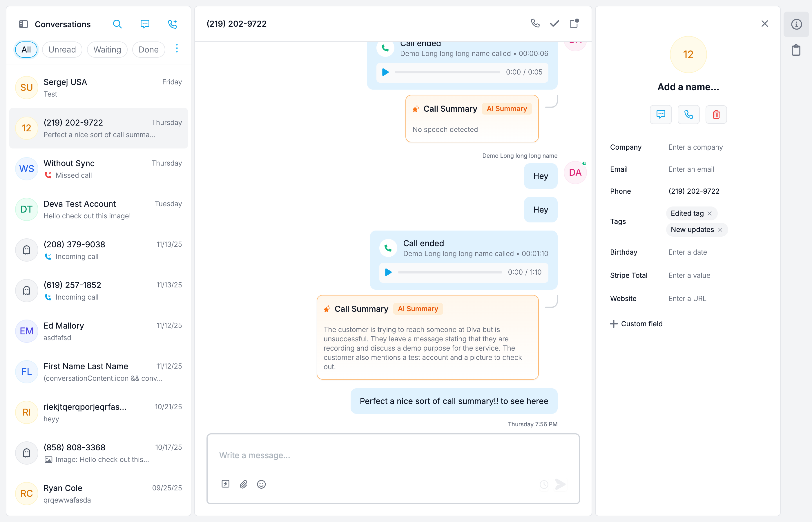
Task: Toggle the conversations sidebar panel icon
Action: pos(23,24)
